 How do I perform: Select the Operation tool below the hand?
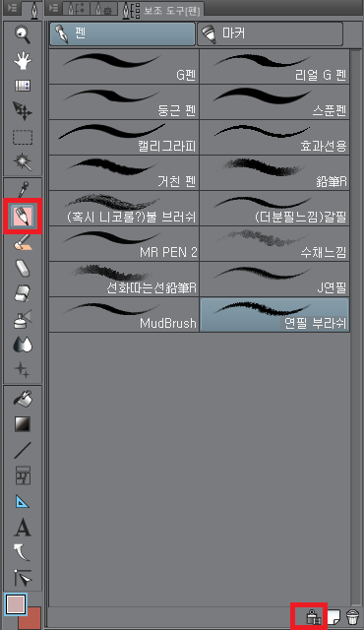(23, 86)
